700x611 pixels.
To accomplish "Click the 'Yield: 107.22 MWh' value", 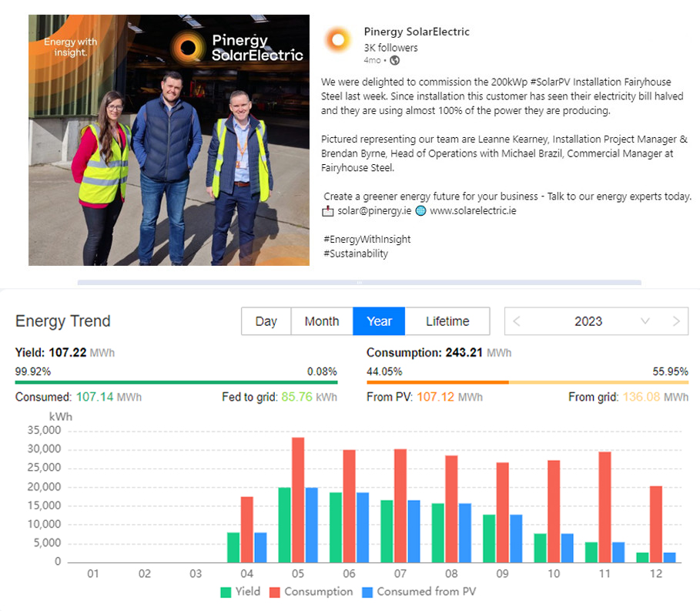I will 65,352.
